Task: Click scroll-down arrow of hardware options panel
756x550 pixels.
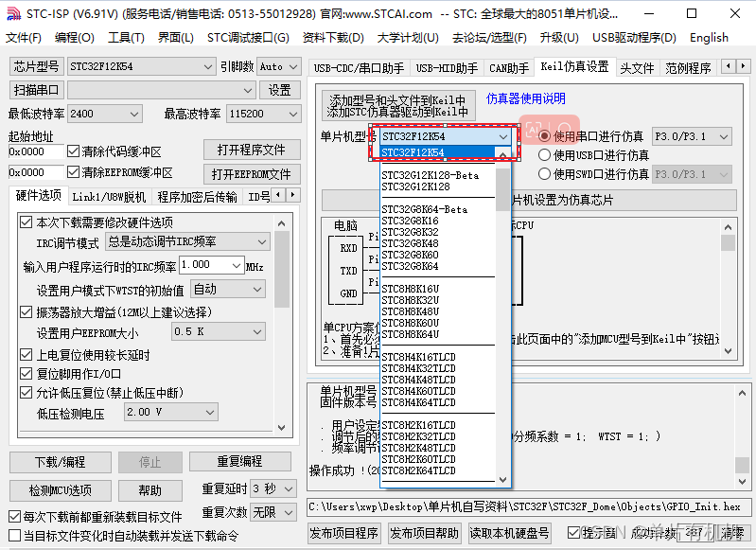Action: click(282, 428)
